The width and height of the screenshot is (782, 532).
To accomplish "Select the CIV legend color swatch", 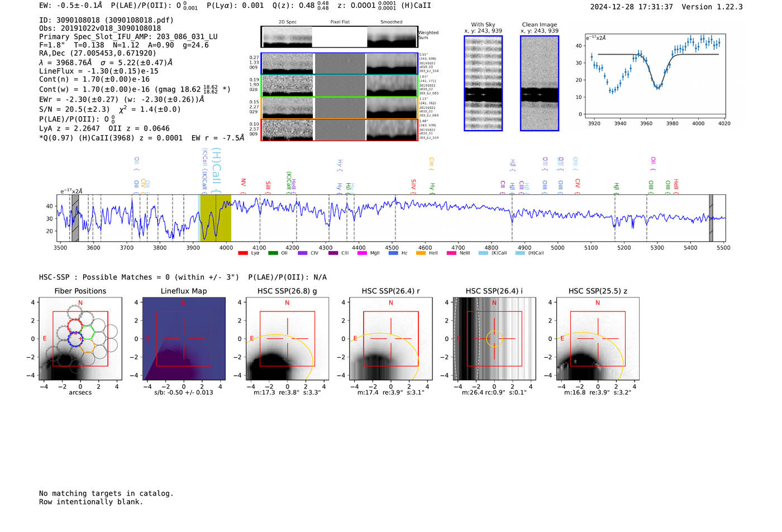I will coord(303,253).
